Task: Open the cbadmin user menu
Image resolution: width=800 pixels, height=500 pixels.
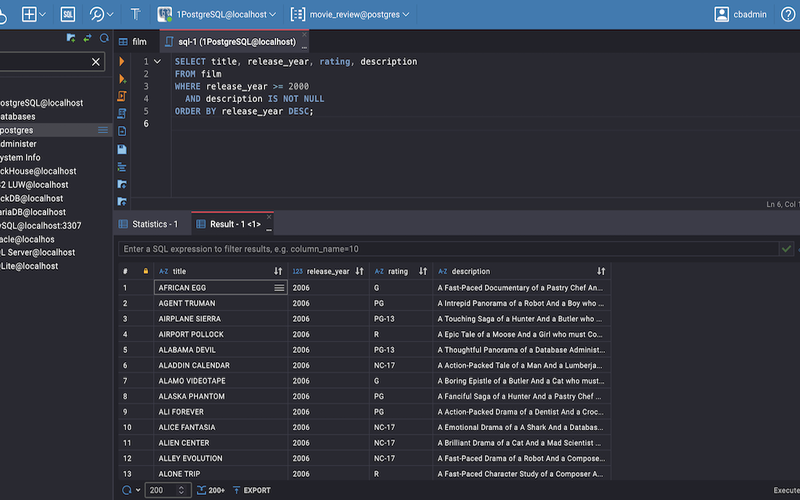Action: pos(740,14)
